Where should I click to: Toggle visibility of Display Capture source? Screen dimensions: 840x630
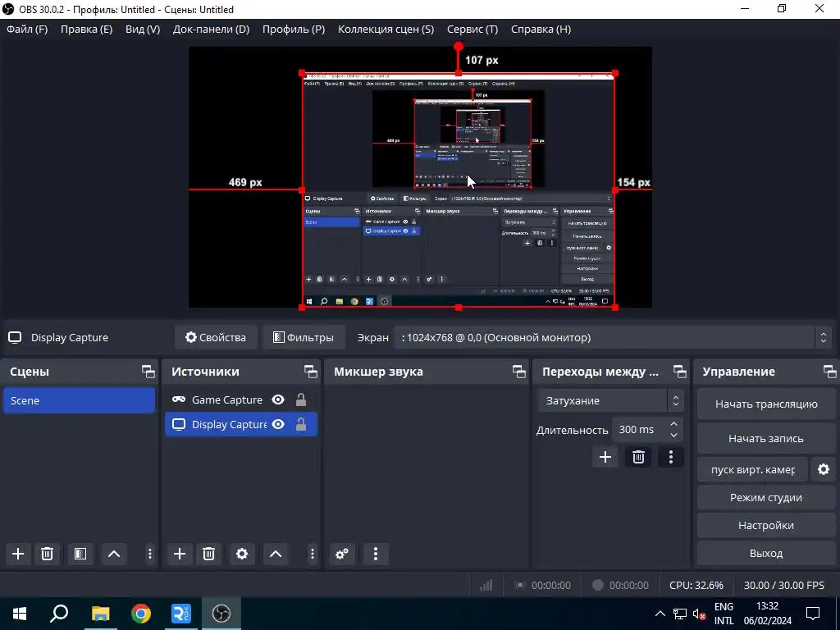pos(278,424)
